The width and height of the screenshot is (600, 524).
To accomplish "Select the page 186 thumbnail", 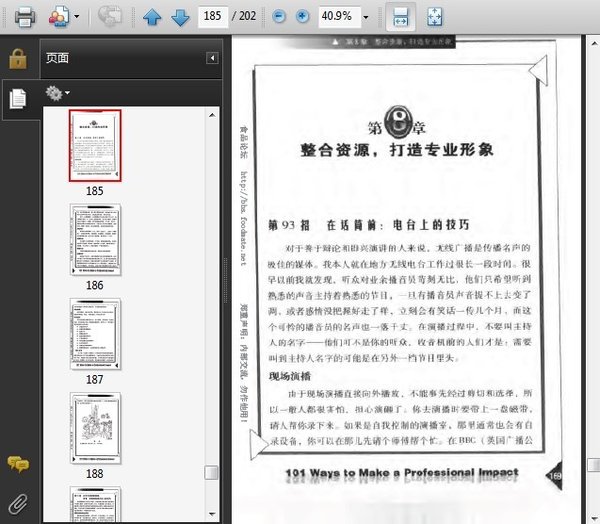I will pos(95,239).
